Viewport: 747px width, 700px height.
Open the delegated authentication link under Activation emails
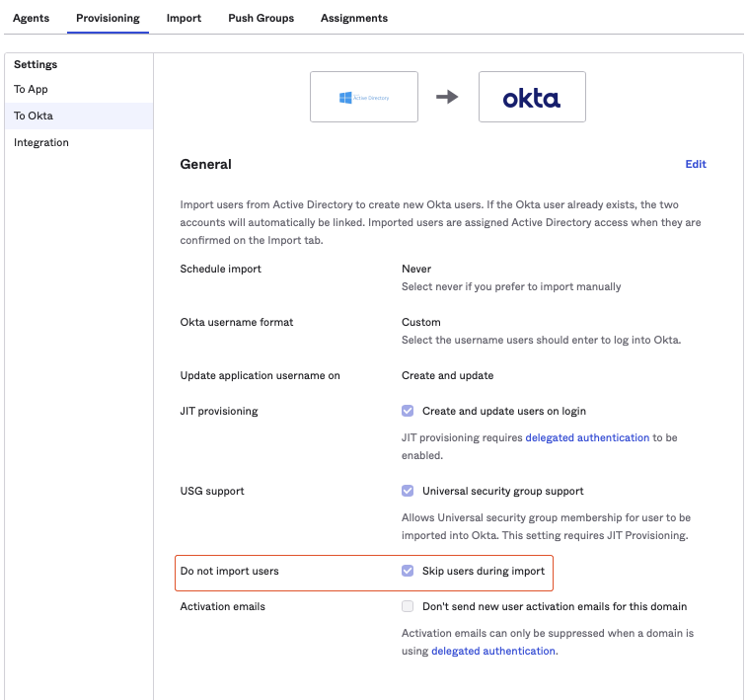click(493, 652)
